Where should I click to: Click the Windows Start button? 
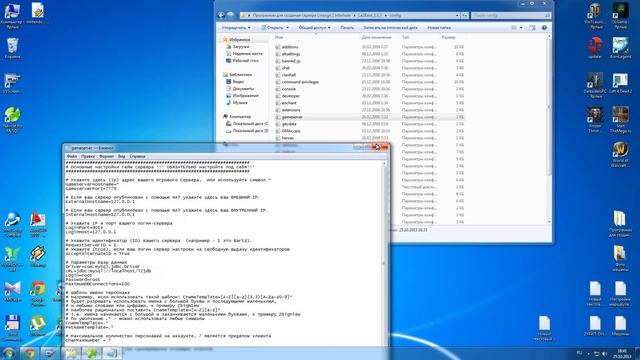(9, 353)
